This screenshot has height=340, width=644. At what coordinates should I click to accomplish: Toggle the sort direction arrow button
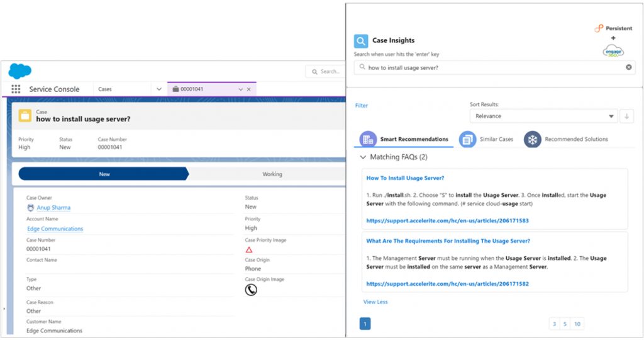(x=627, y=116)
